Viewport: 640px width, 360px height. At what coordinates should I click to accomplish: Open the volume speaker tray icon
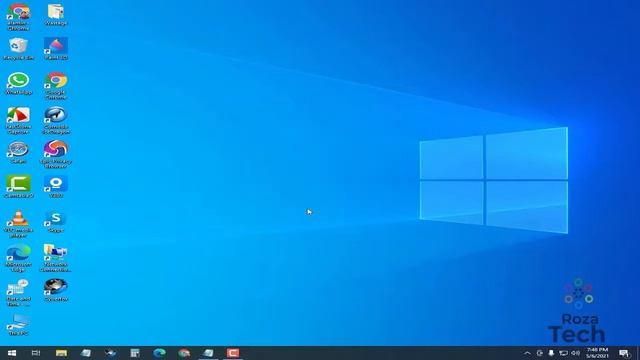point(576,353)
